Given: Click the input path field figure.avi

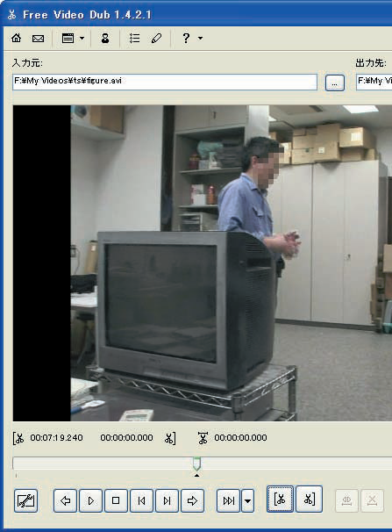Looking at the screenshot, I should (x=165, y=82).
